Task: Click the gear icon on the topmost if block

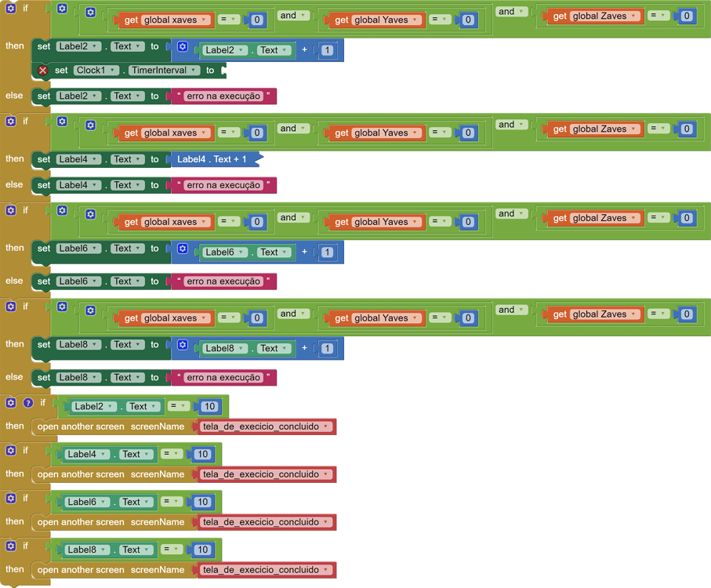Action: coord(11,9)
